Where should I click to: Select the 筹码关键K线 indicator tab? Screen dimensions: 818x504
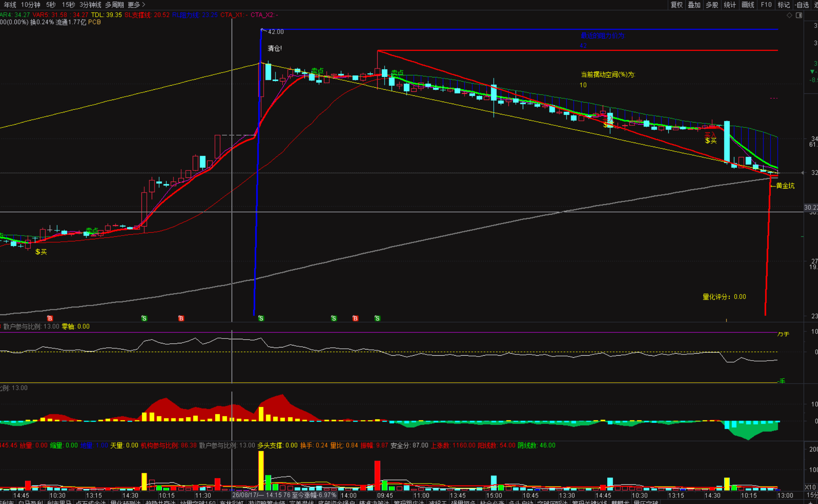[589, 502]
